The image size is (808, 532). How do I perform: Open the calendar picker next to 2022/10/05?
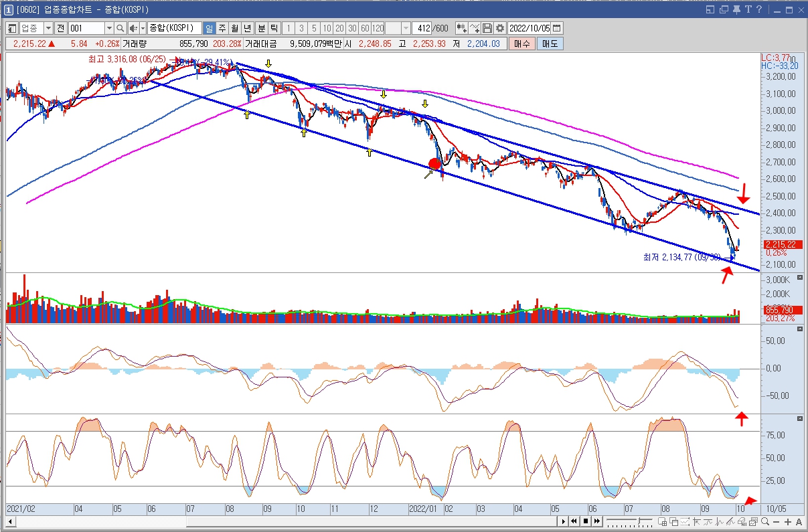pos(557,28)
